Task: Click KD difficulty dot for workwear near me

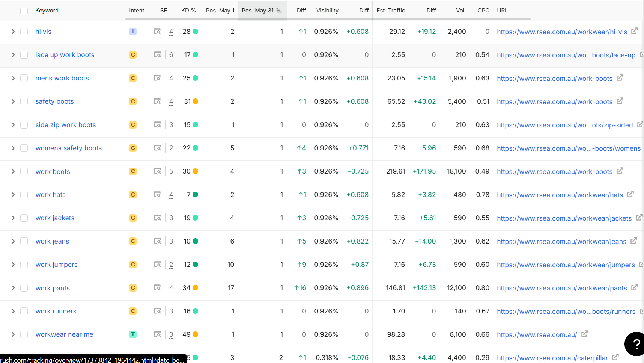Action: tap(196, 334)
